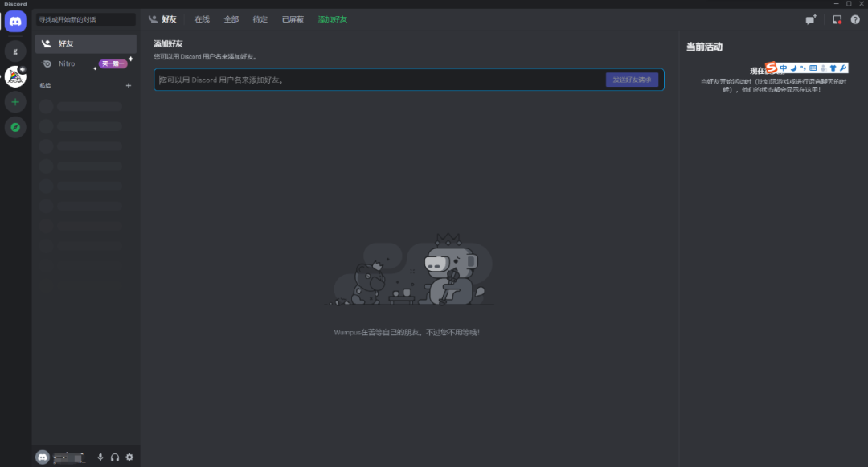Screen dimensions: 868x467
Task: Create a new DM with the 私信 plus
Action: 129,85
